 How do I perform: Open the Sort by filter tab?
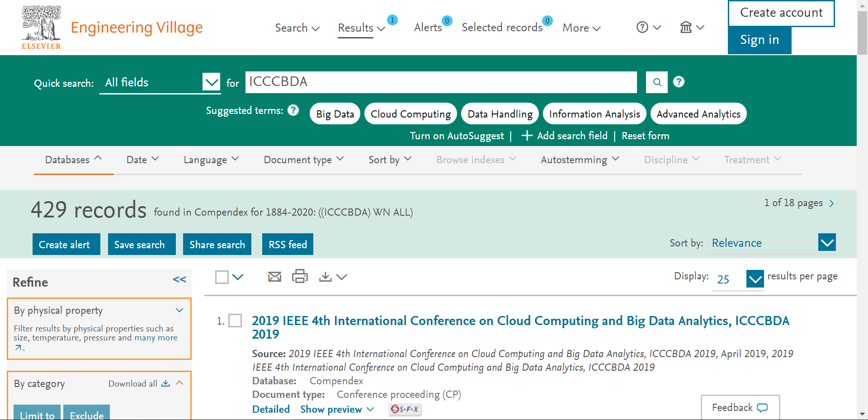390,160
